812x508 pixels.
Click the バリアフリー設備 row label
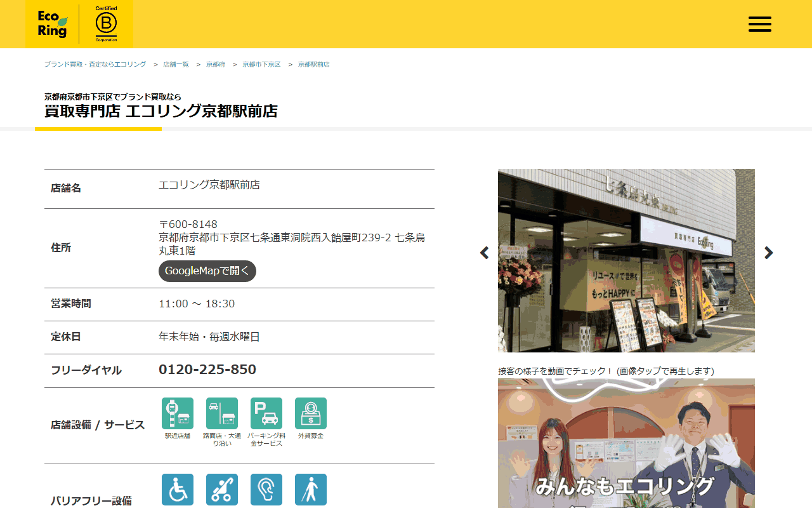pyautogui.click(x=91, y=501)
